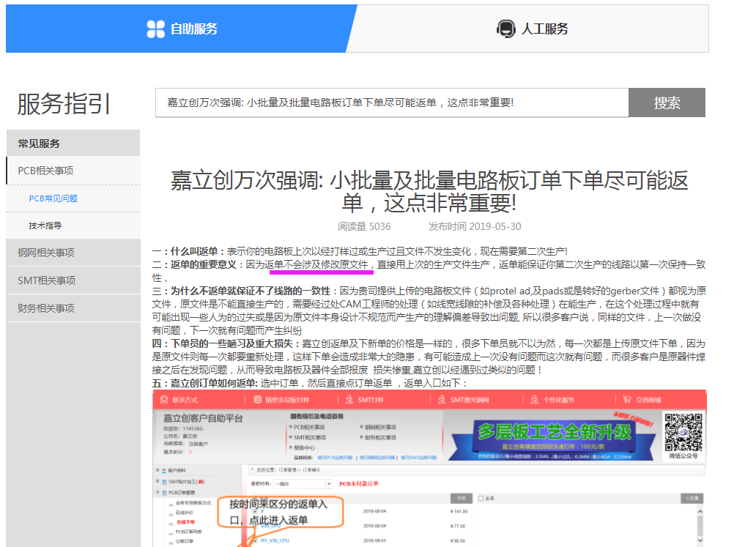The height and width of the screenshot is (547, 756).
Task: Click the four-petal icon beside 自助服务
Action: coord(155,29)
